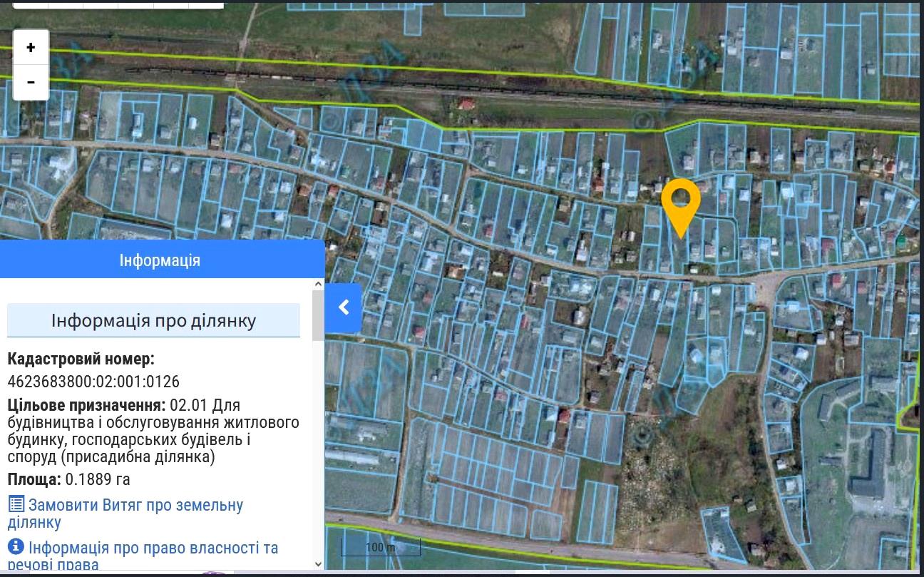This screenshot has width=924, height=577.
Task: Click the orange location marker pin
Action: [x=680, y=203]
